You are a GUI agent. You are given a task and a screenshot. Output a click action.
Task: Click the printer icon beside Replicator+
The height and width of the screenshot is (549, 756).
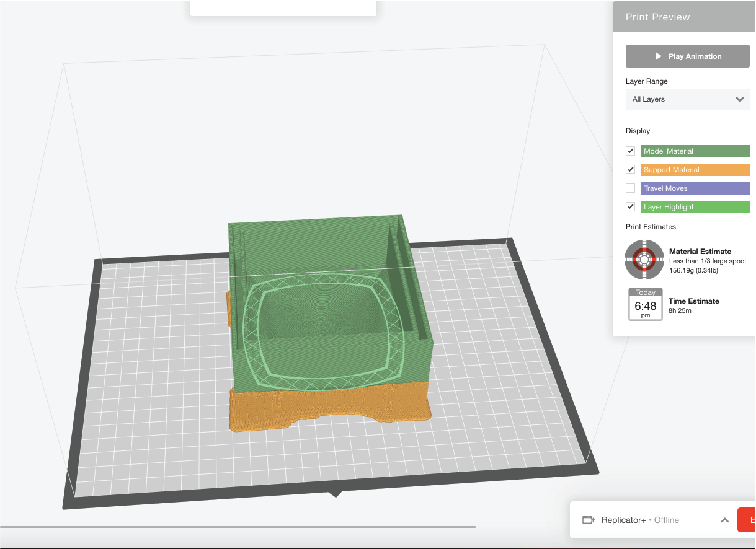tap(589, 520)
